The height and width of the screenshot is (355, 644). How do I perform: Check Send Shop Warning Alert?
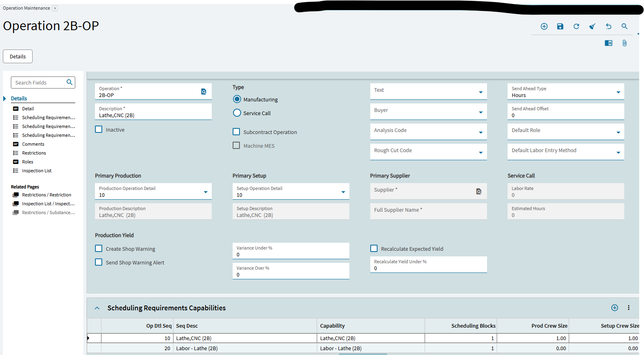(99, 262)
